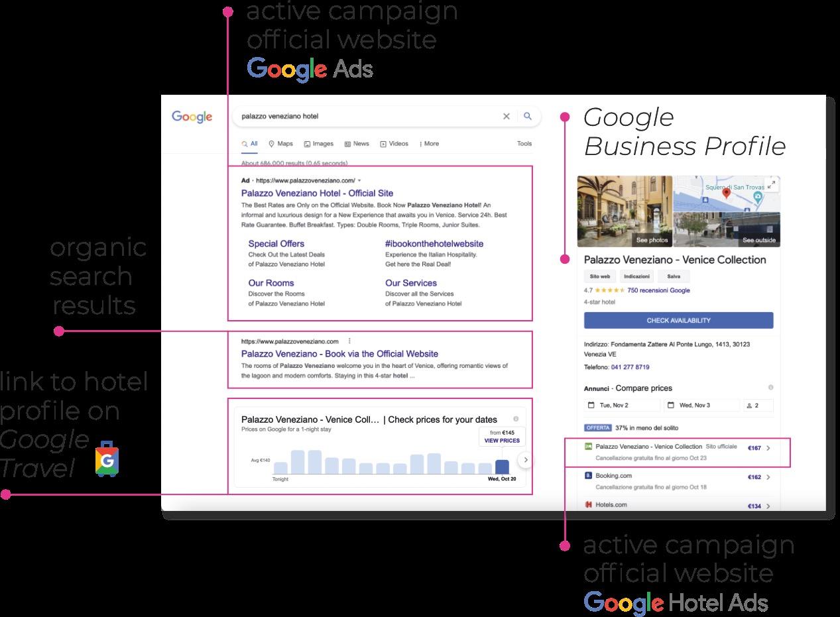Open the See photos hotel thumbnail

[625, 211]
